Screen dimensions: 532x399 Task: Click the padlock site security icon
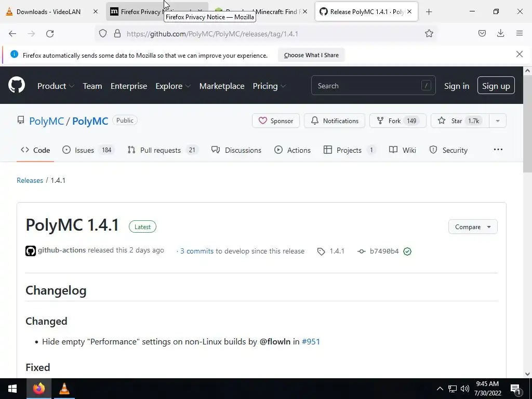[x=117, y=33]
